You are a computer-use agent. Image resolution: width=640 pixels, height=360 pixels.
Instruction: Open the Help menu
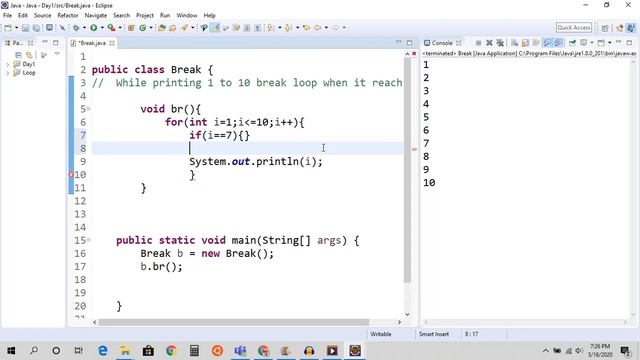coord(209,16)
